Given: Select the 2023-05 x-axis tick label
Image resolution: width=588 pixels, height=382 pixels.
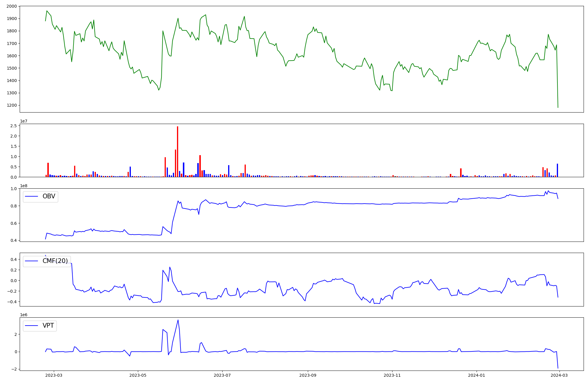Looking at the screenshot, I should click(x=138, y=375).
